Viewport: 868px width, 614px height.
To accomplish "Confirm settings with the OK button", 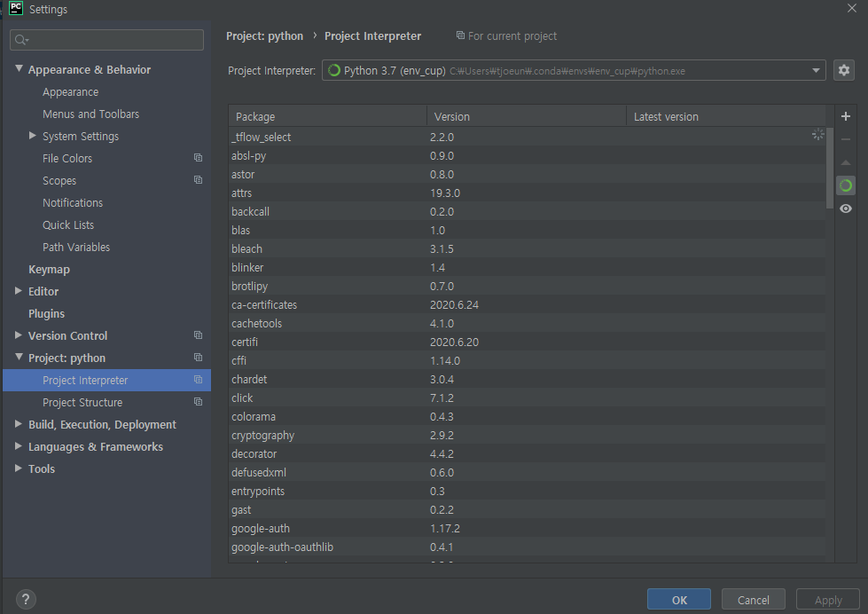I will [678, 600].
